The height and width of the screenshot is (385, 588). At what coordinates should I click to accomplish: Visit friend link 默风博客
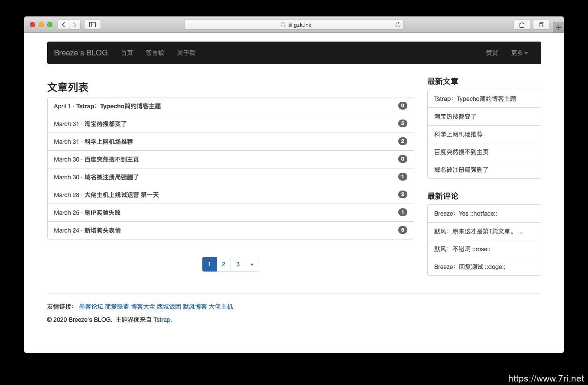click(x=195, y=307)
